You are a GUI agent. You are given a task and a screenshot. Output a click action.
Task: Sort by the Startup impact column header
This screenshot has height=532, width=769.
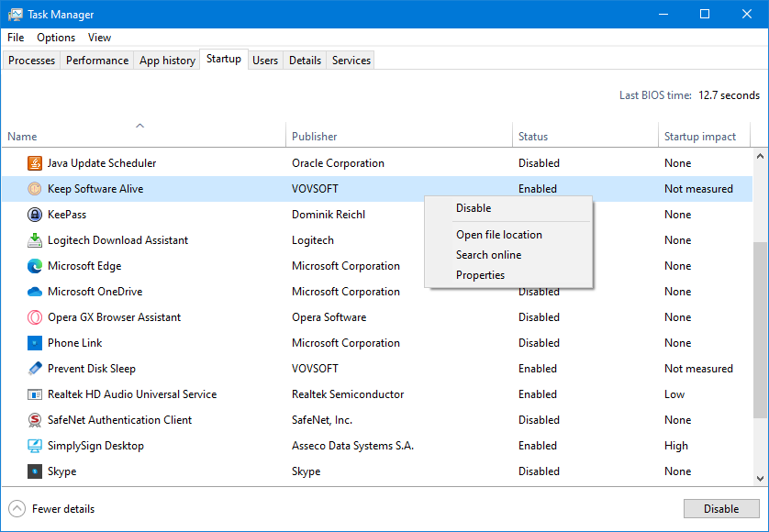704,134
